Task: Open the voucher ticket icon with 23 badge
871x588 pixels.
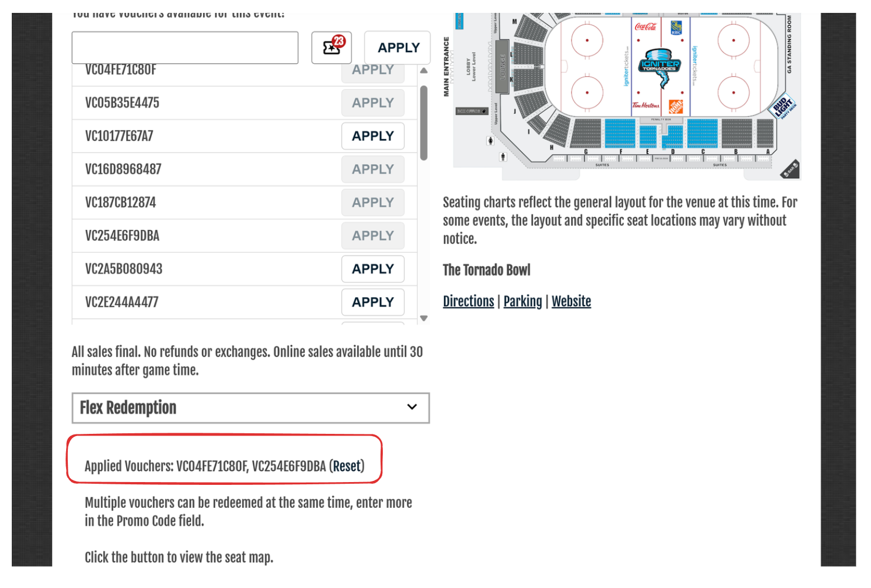Action: (x=331, y=48)
